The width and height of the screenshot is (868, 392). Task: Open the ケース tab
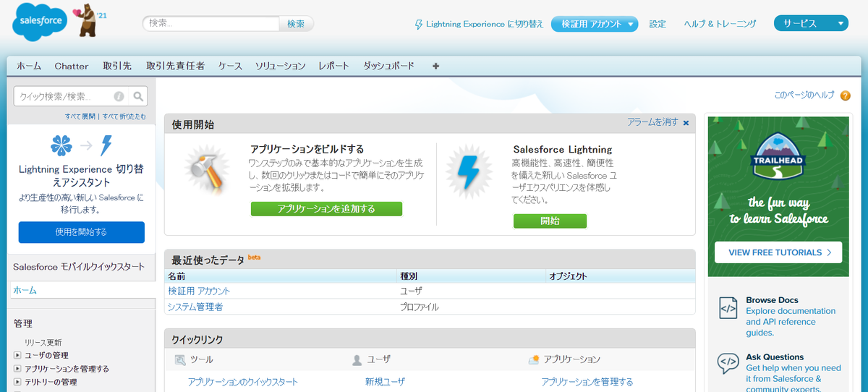pos(230,66)
